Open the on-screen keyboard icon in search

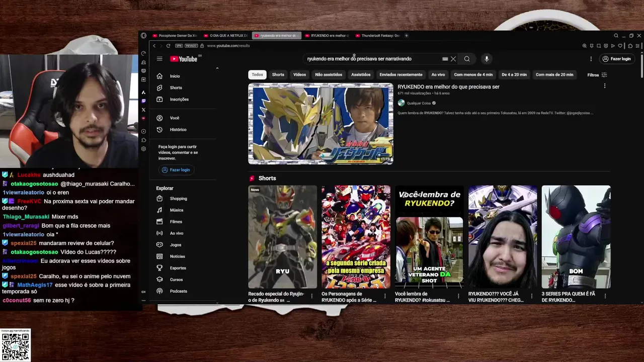(x=445, y=59)
